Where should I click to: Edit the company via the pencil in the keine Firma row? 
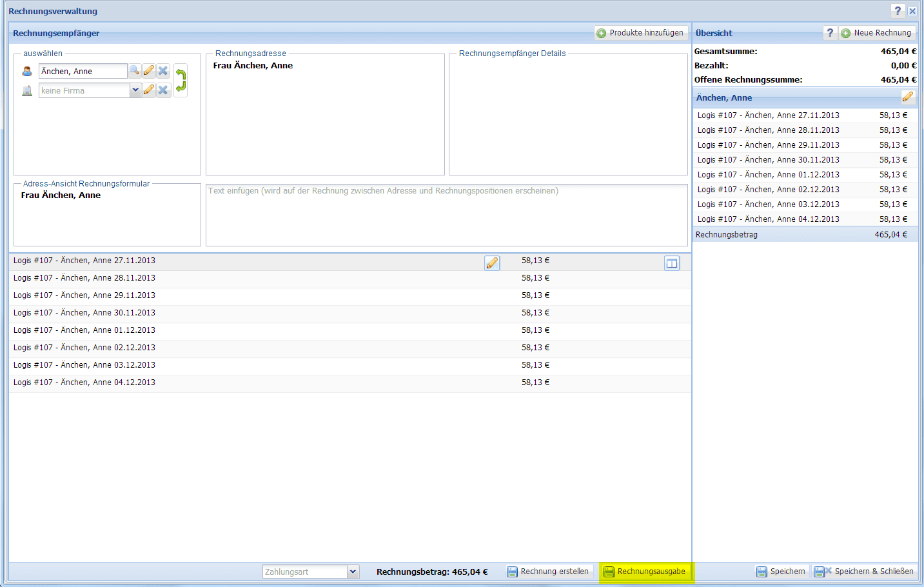point(149,90)
